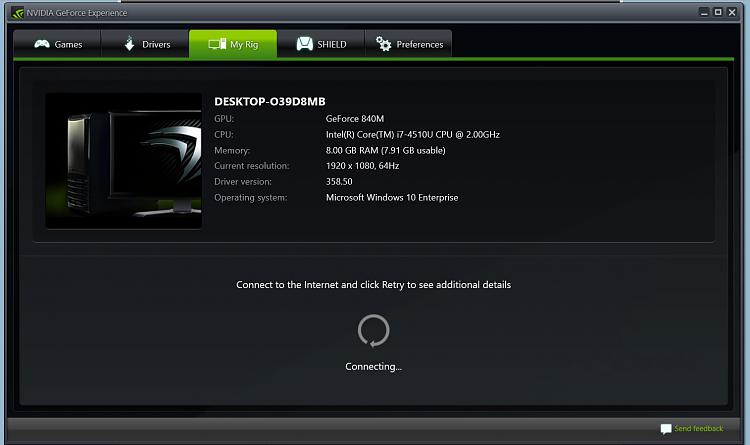Click the monitor icon on My Rig tab

[x=216, y=44]
